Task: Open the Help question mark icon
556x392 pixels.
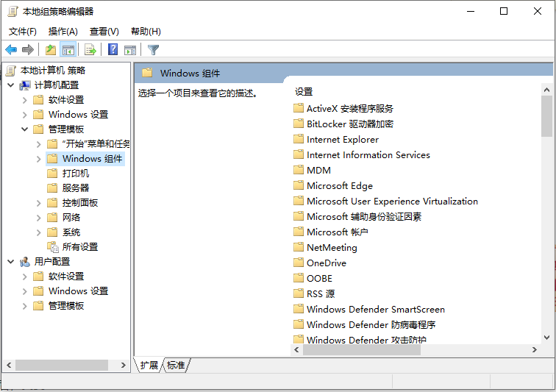Action: (x=113, y=49)
